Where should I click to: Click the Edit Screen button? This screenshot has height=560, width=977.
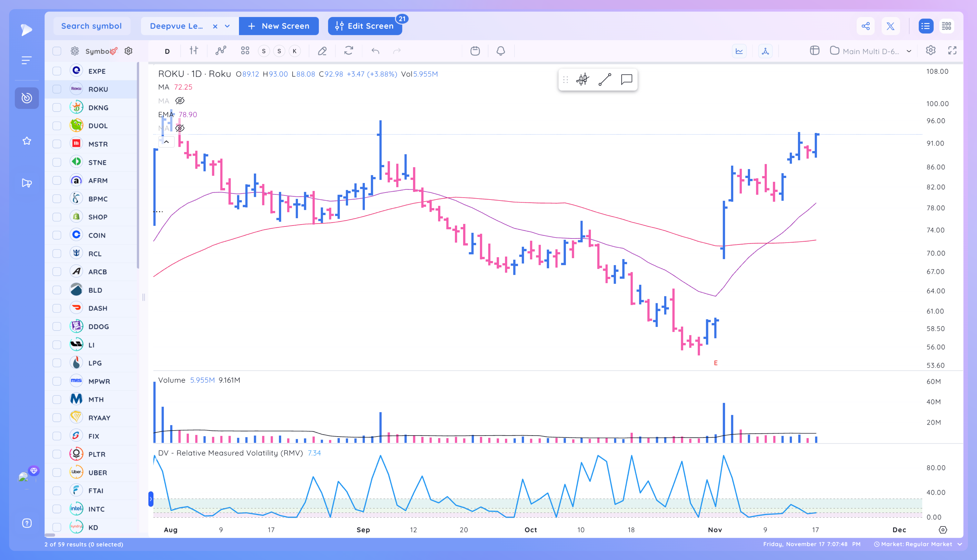point(365,26)
